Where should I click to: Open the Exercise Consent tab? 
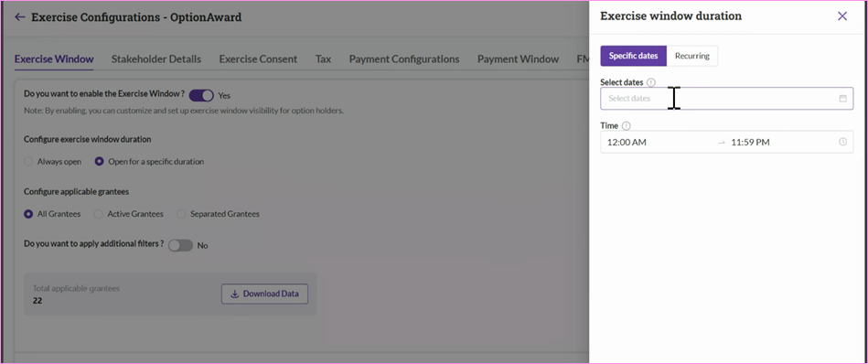click(258, 59)
